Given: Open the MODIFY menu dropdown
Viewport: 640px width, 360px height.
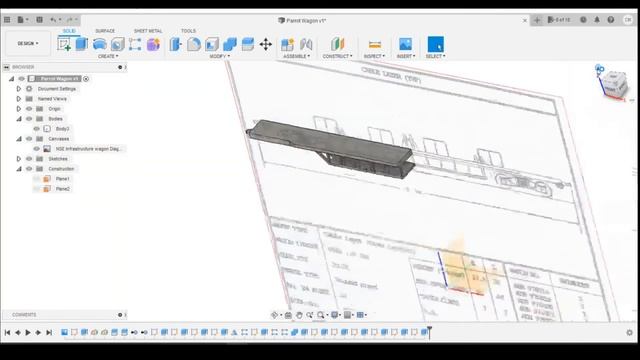Looking at the screenshot, I should point(220,56).
